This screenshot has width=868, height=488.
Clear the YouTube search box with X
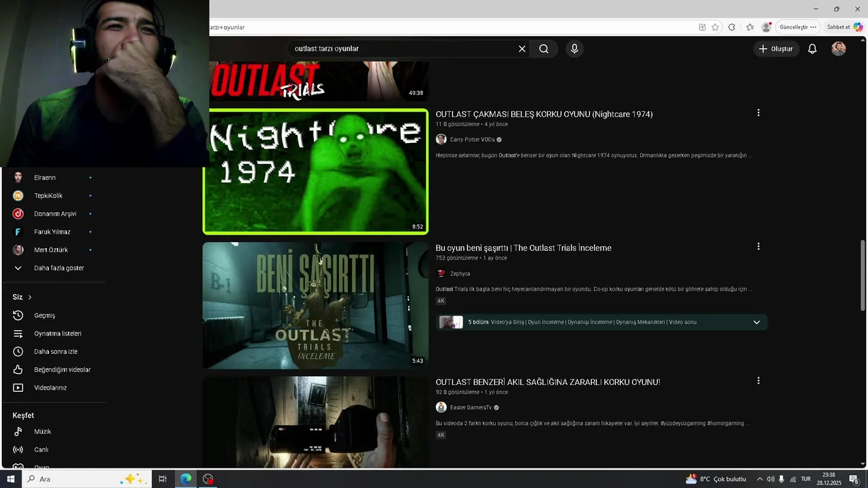tap(522, 49)
